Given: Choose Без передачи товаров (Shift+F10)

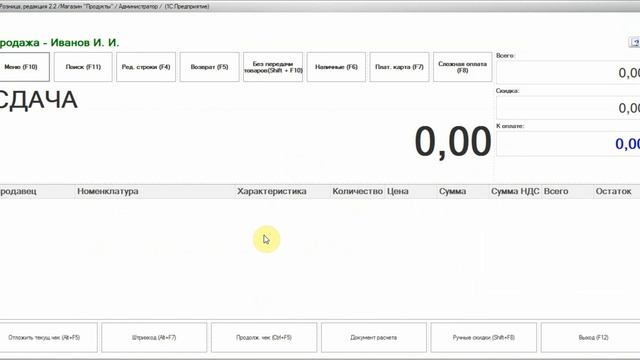Looking at the screenshot, I should (273, 67).
